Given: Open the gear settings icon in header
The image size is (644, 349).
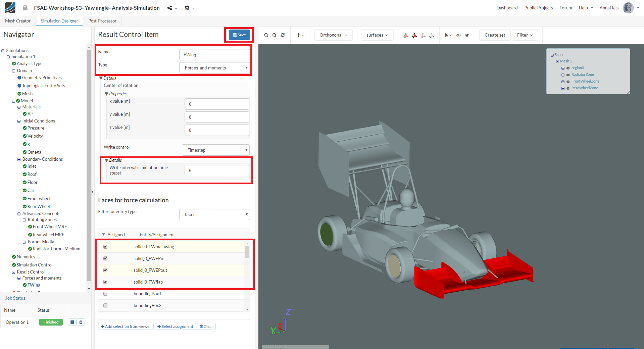Looking at the screenshot, I should coord(187,8).
